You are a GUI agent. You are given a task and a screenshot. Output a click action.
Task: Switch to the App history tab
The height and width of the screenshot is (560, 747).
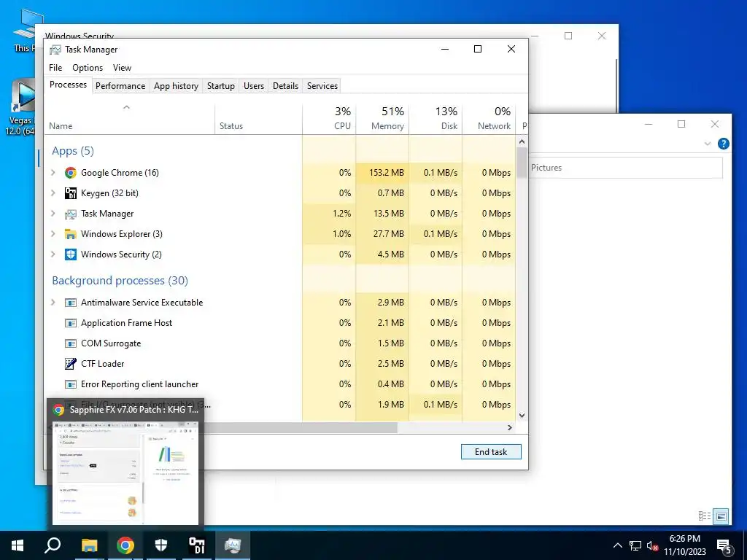[176, 86]
